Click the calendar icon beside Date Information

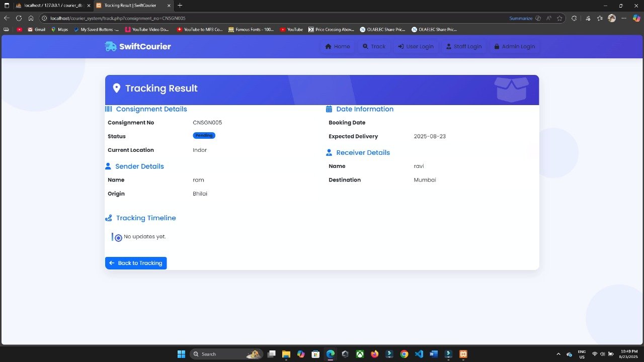click(329, 109)
